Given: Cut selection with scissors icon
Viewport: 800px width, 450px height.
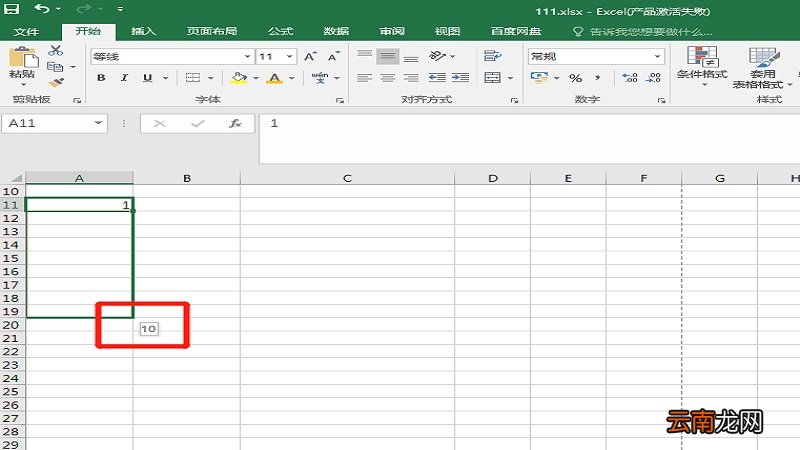Looking at the screenshot, I should (x=56, y=51).
